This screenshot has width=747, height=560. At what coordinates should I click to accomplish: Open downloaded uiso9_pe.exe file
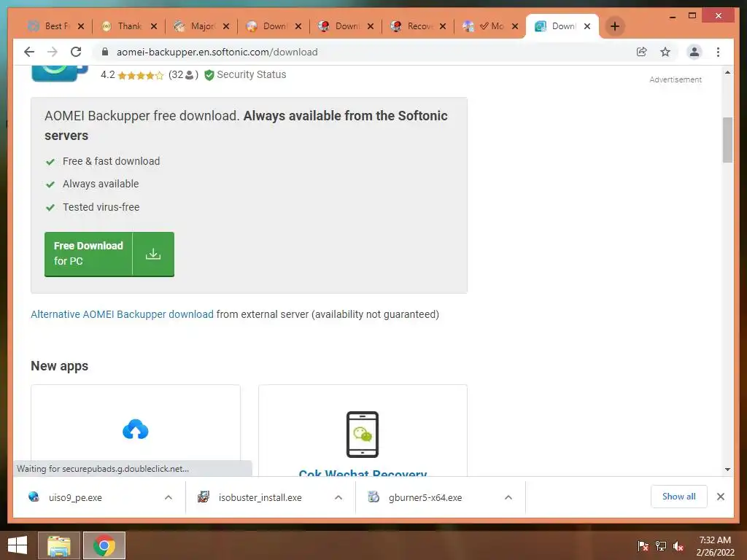(x=75, y=497)
